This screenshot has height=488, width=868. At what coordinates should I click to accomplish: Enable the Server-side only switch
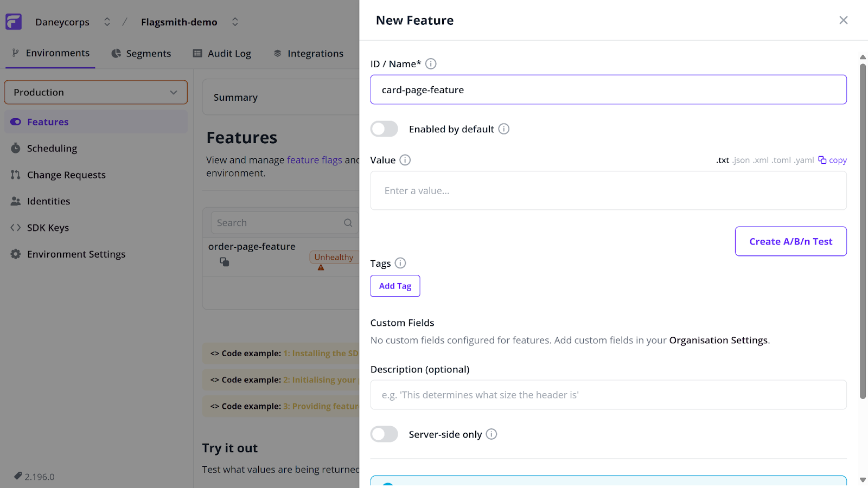384,434
